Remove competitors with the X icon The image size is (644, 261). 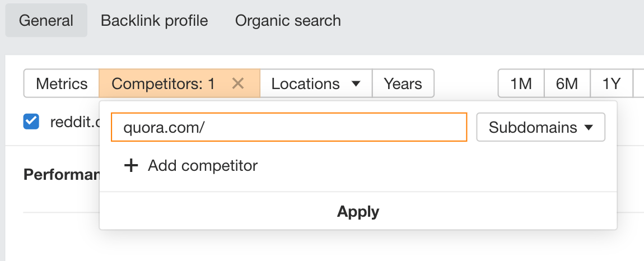(x=238, y=83)
